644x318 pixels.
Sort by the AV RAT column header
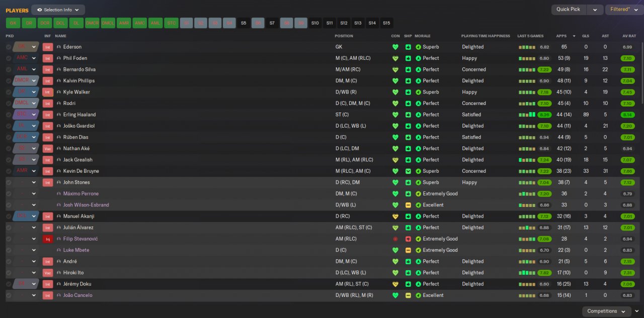click(x=628, y=36)
